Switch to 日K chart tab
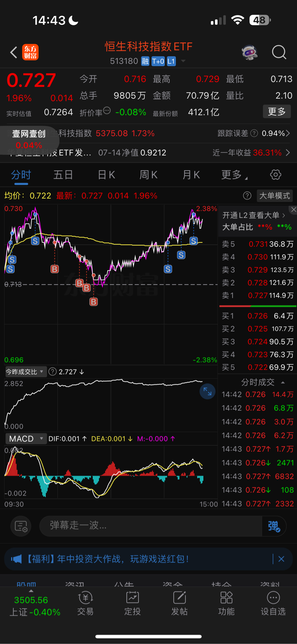Screen dimensions: 297x644 point(106,175)
